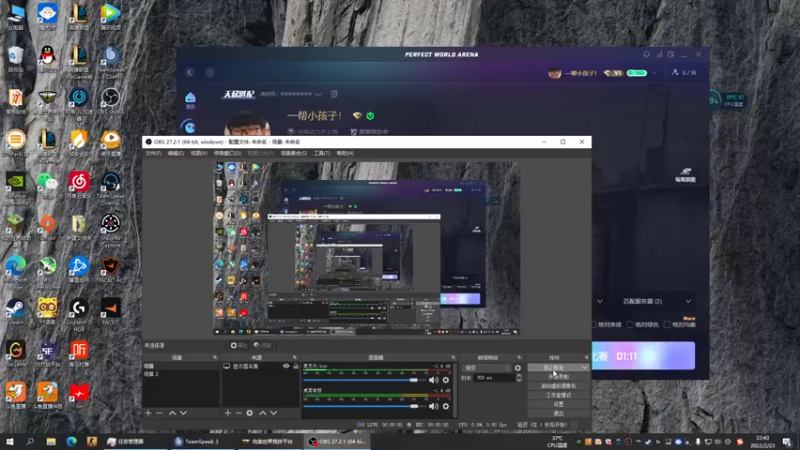Open 每周回顾 weekly review in arena

click(685, 174)
